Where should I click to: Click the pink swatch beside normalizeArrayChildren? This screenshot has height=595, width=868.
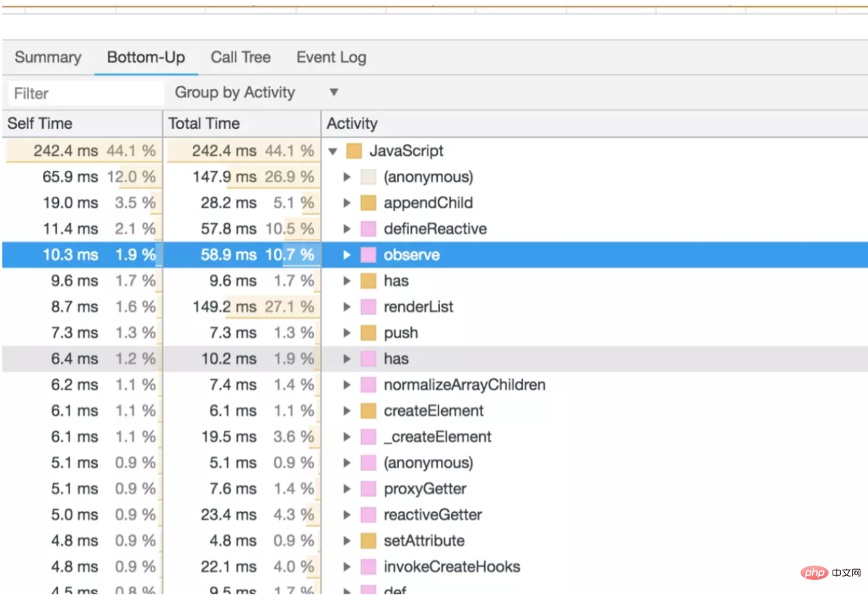coord(368,385)
